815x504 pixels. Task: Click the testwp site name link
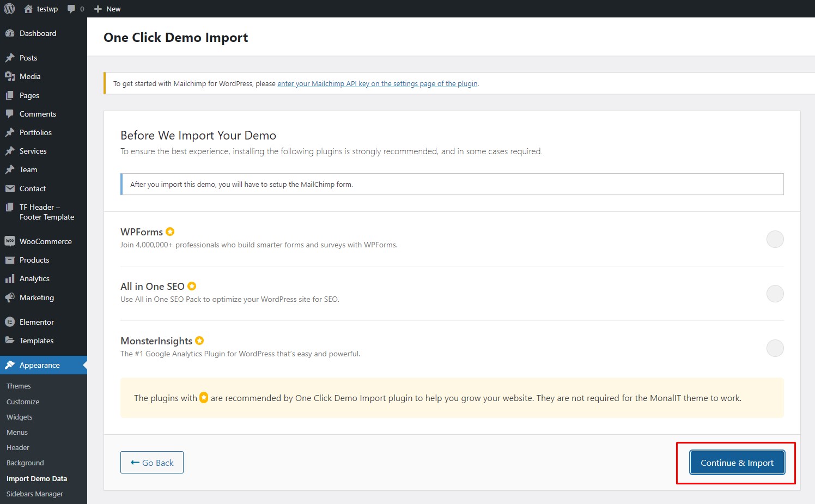[47, 9]
